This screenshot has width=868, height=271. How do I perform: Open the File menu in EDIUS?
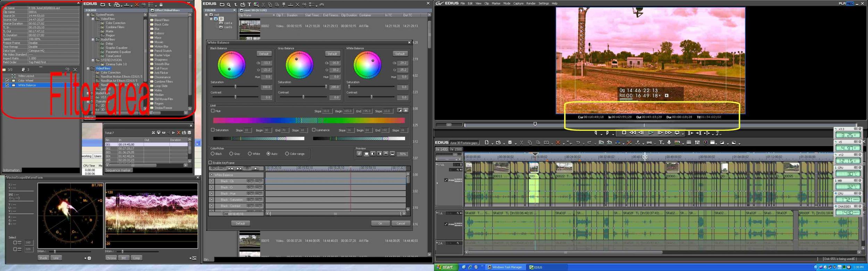click(462, 3)
